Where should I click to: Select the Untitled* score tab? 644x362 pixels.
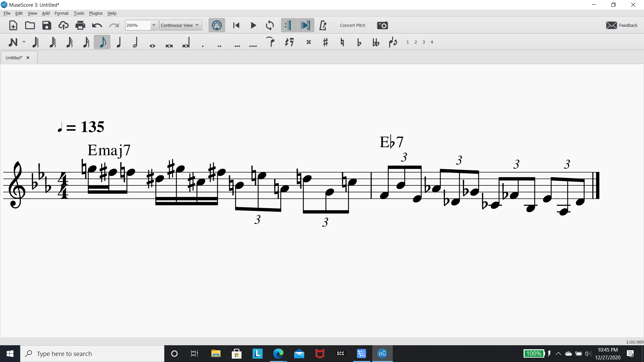14,57
